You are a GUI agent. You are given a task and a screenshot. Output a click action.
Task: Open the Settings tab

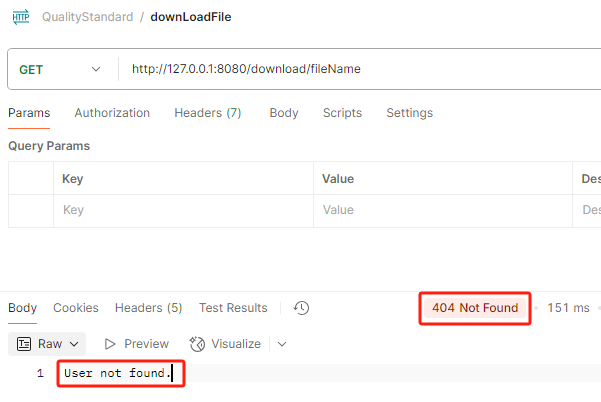[x=409, y=113]
